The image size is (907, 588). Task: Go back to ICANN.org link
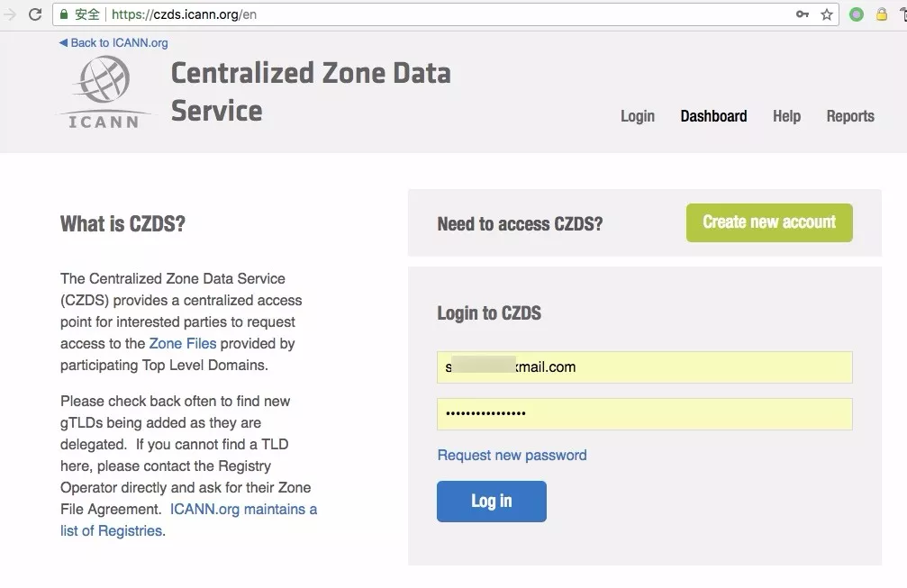pyautogui.click(x=113, y=42)
